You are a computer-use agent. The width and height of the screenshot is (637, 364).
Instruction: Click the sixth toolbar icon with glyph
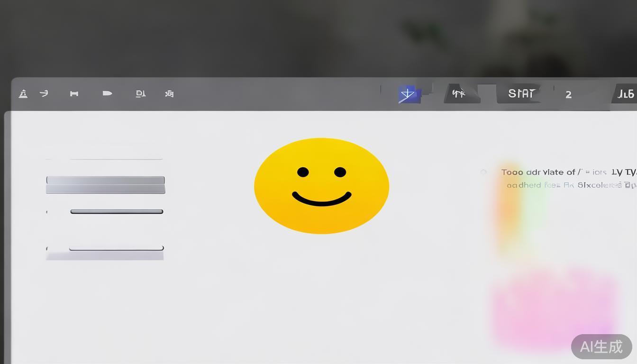click(169, 94)
